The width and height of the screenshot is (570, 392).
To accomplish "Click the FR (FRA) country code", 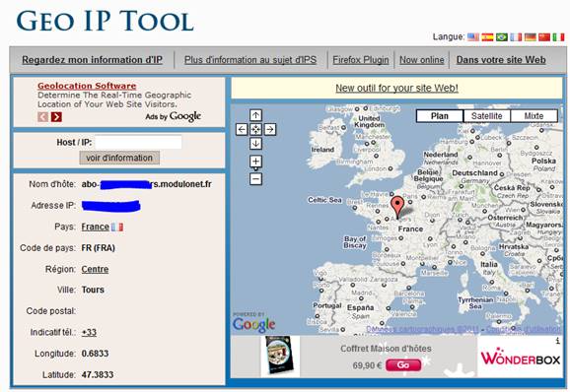I will click(x=99, y=248).
